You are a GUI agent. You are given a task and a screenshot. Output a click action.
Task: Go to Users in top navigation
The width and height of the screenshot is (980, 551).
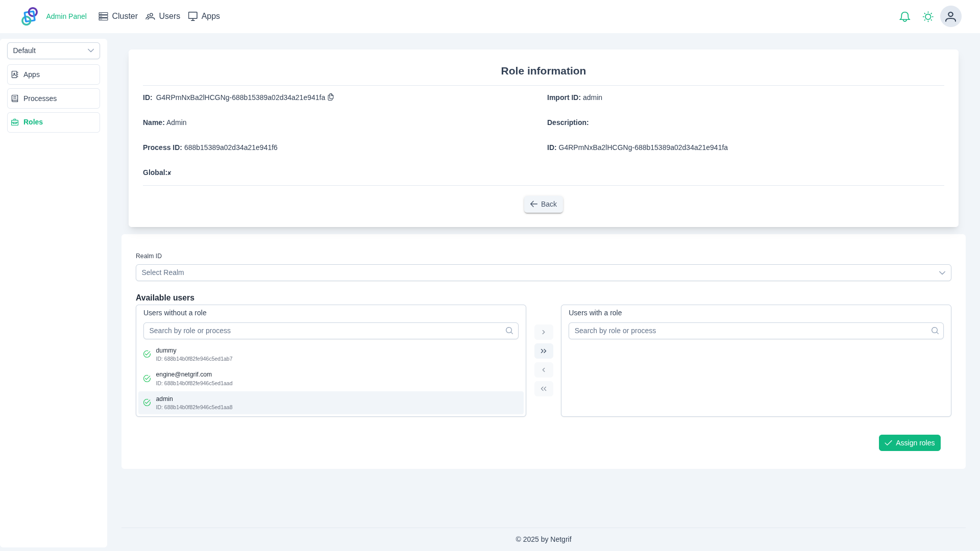tap(163, 16)
